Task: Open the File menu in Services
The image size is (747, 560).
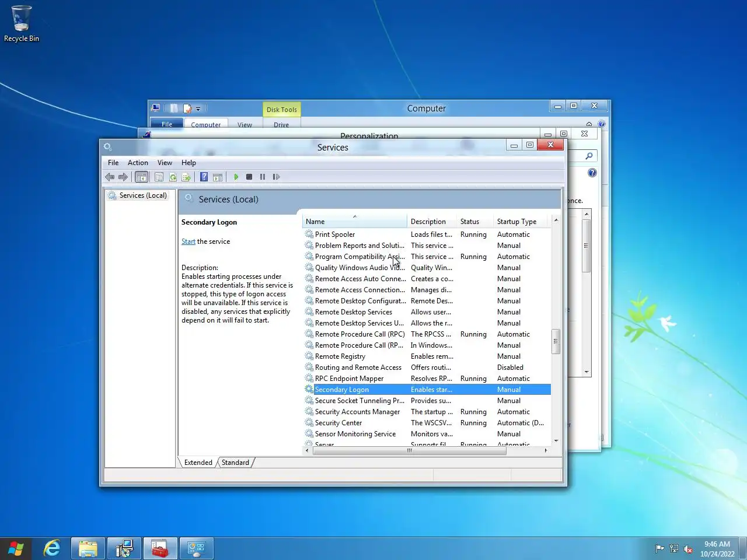Action: (x=113, y=163)
